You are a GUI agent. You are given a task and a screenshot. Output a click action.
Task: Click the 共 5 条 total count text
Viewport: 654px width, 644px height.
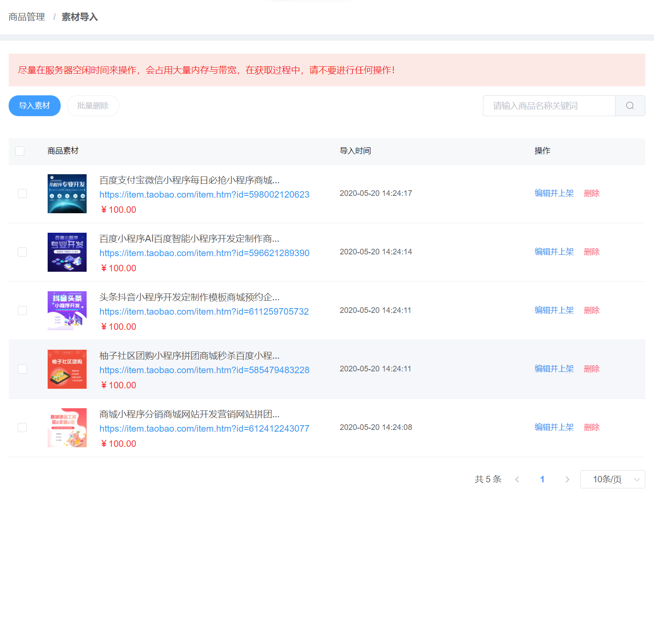488,479
